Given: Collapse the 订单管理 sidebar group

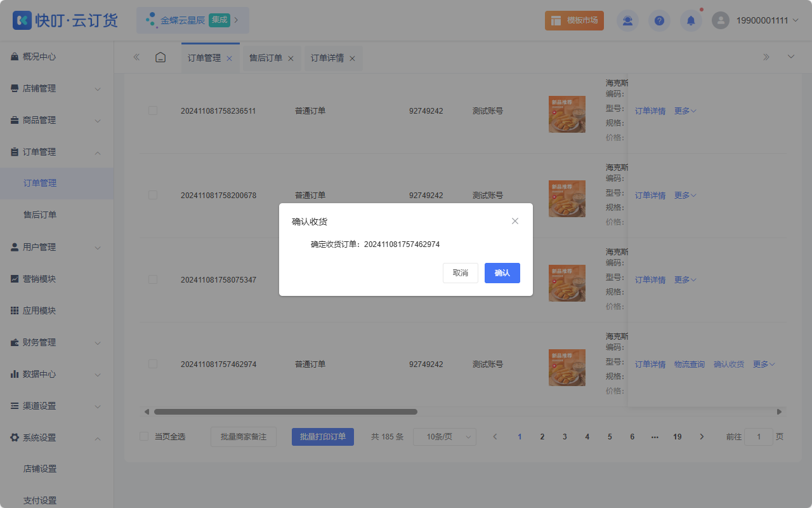Looking at the screenshot, I should coord(56,152).
